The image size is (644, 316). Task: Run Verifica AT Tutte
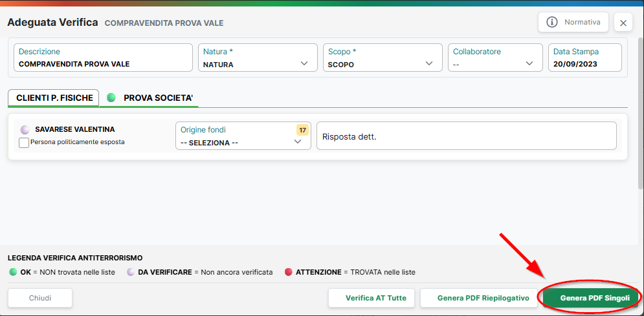click(x=372, y=298)
